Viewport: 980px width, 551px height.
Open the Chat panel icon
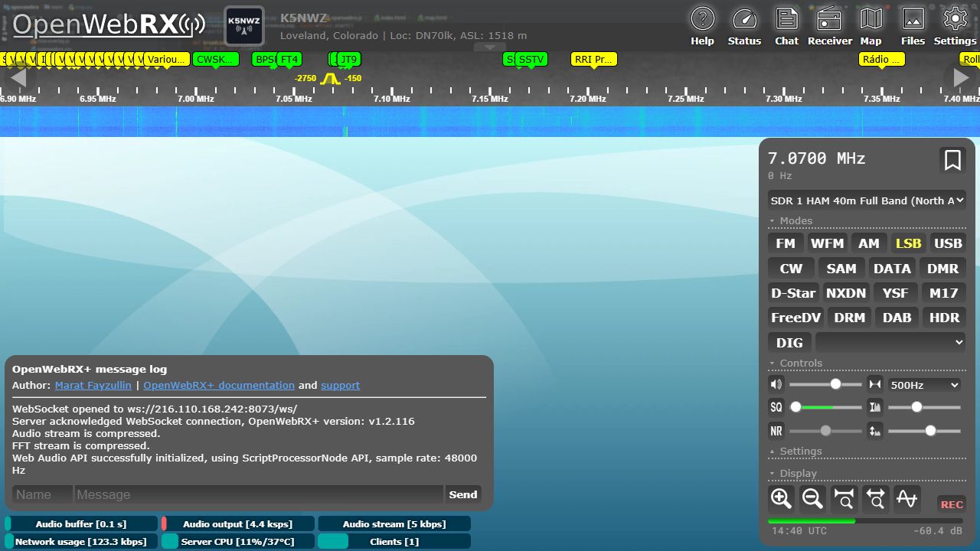coord(786,26)
